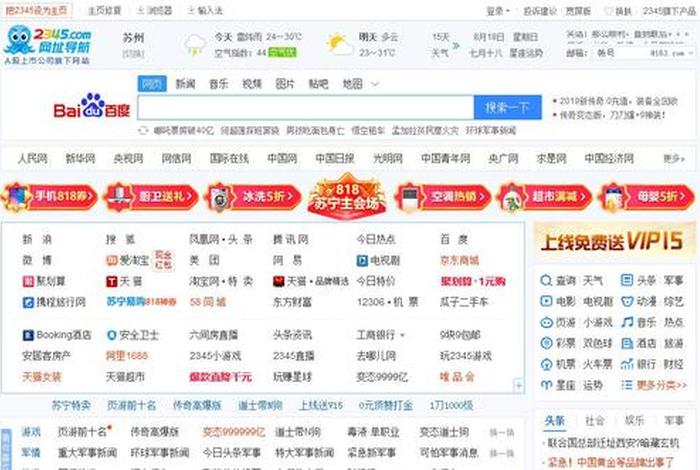700x470 pixels.
Task: Expand the 15天天气 forecast arrow
Action: (456, 45)
